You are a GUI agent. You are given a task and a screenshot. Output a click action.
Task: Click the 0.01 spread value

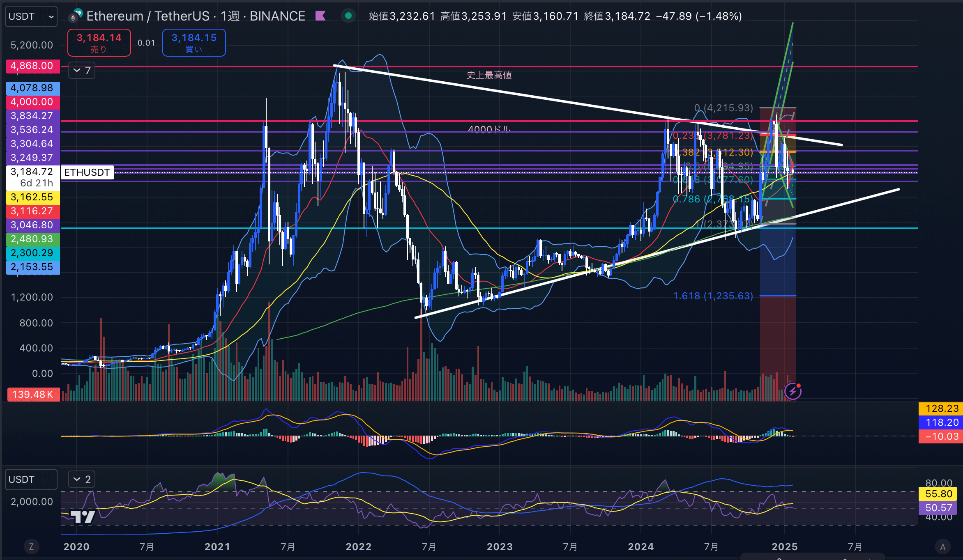146,43
